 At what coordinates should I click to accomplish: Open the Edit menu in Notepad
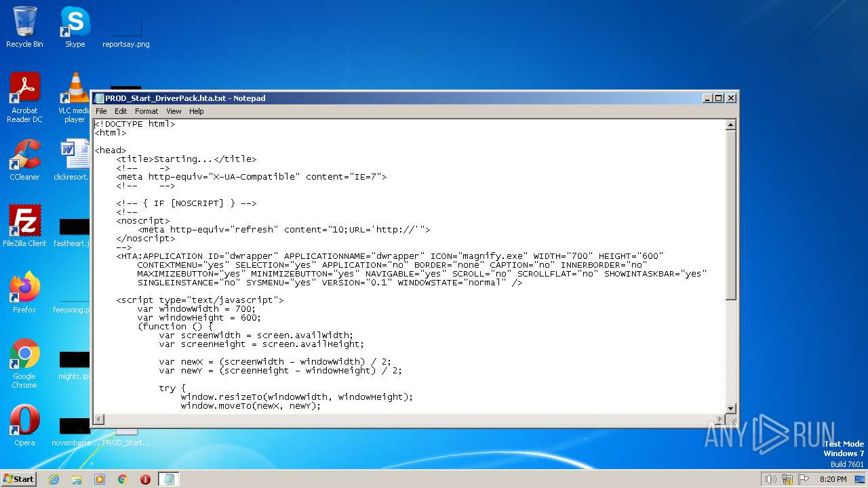pos(121,111)
